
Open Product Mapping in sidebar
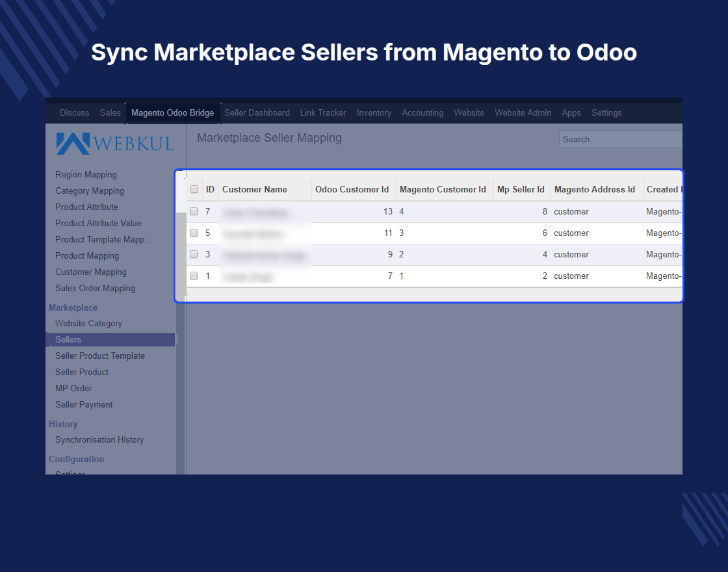coord(87,256)
